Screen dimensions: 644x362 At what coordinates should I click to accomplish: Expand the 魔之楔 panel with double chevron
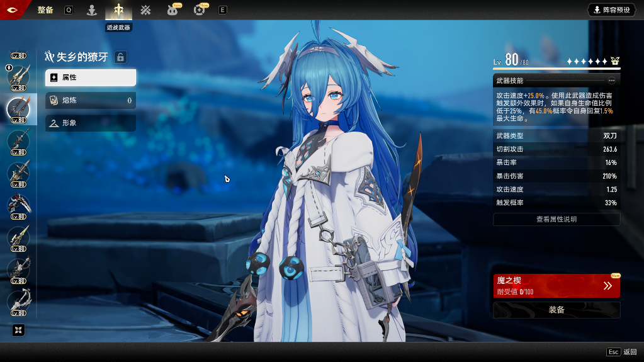[x=607, y=286]
